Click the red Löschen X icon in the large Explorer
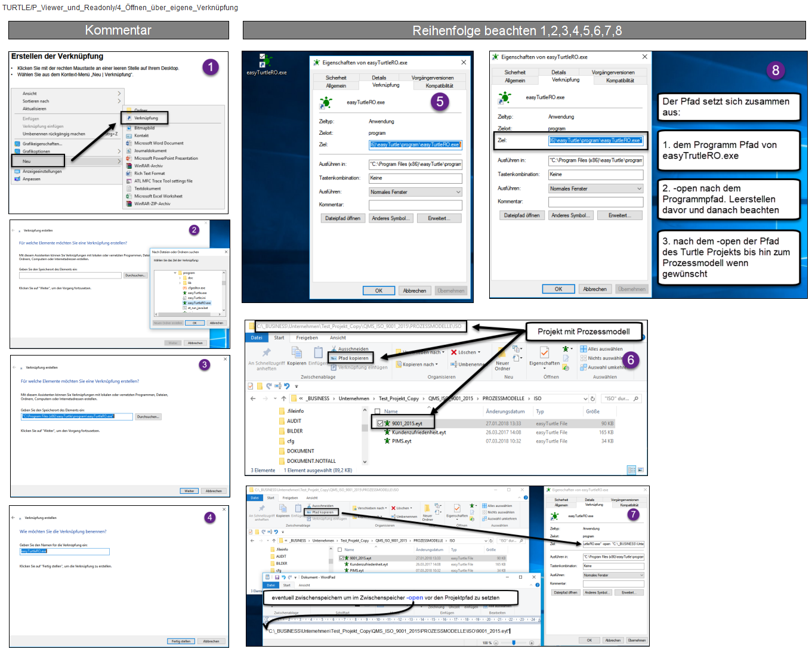Screen dimensions: 812x652 pos(453,352)
